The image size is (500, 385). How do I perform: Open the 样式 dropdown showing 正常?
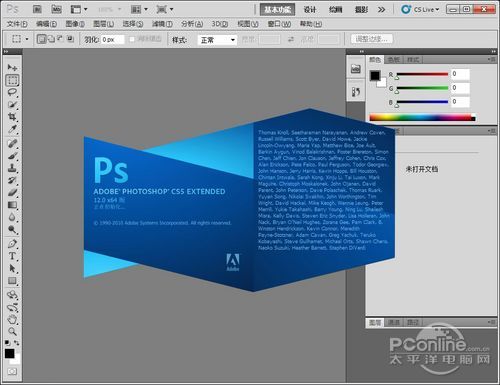[217, 40]
